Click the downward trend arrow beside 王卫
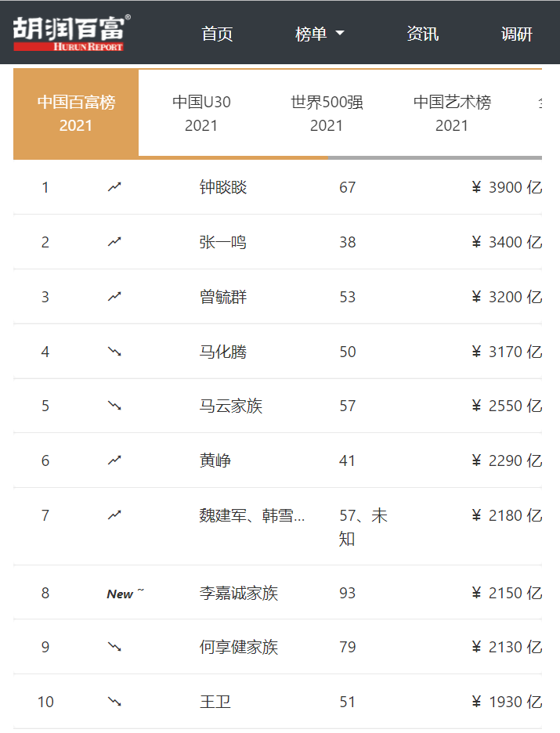560x733 pixels. coord(114,702)
